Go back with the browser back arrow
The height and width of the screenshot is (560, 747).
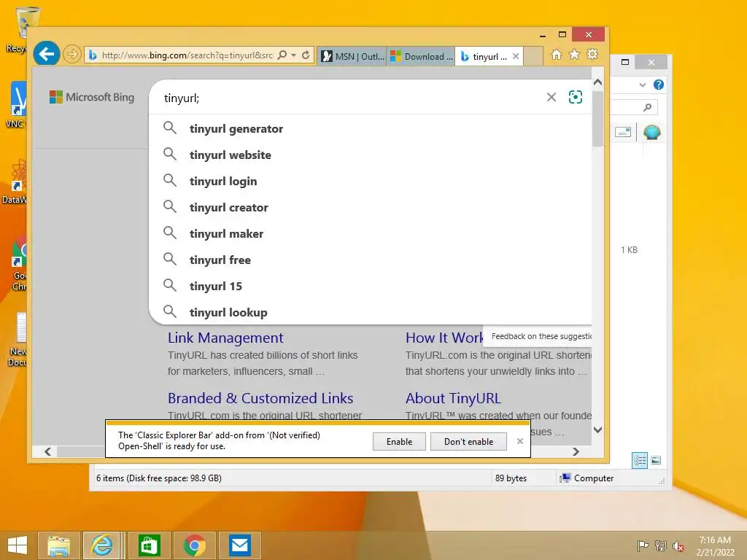pos(46,54)
